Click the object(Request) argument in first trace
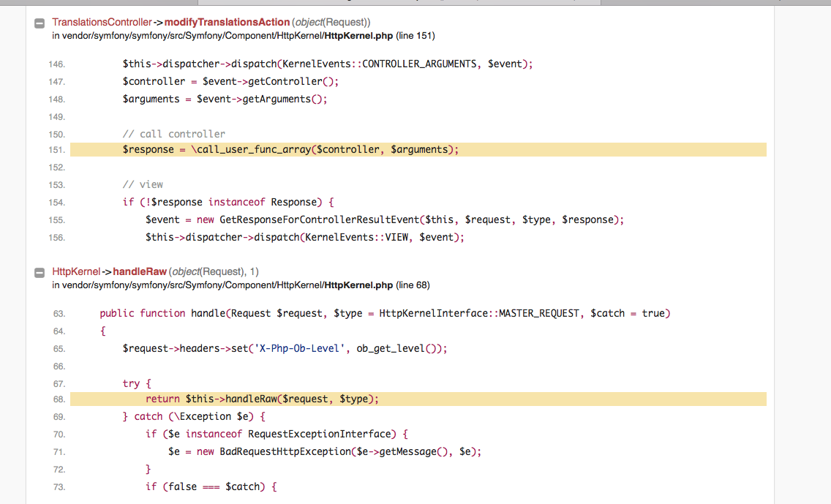The height and width of the screenshot is (504, 831). pos(331,22)
